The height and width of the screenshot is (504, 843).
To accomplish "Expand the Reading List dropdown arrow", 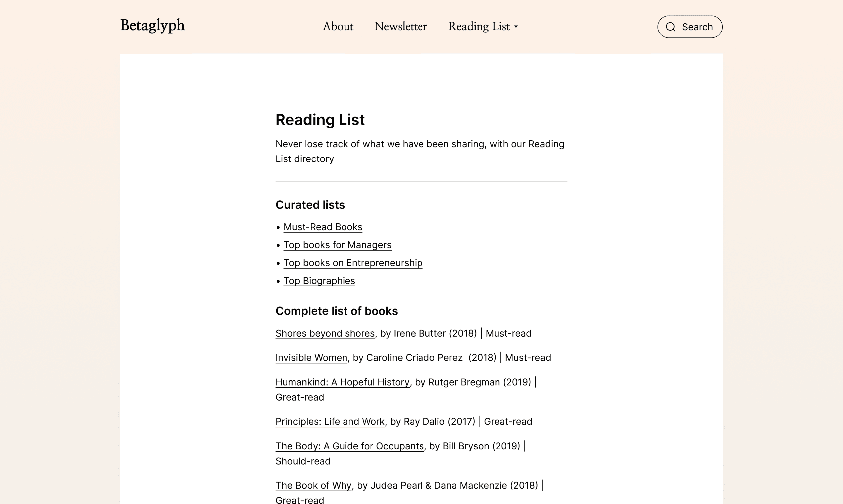I will (516, 27).
